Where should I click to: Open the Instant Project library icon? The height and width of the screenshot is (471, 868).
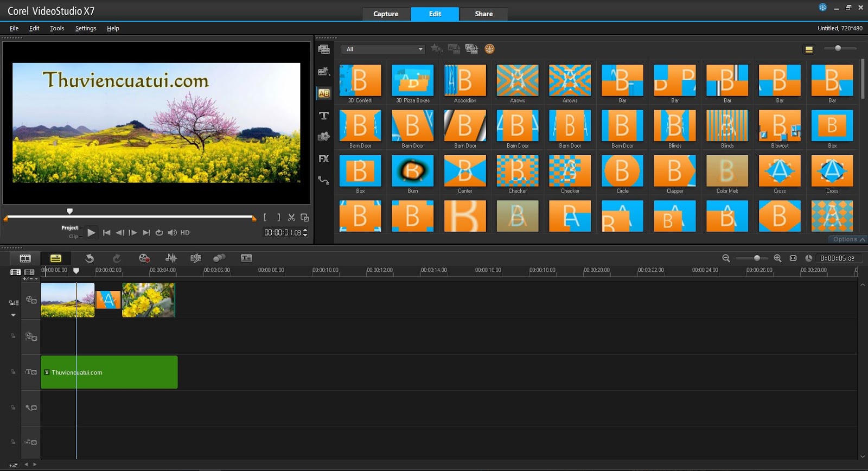coord(324,72)
